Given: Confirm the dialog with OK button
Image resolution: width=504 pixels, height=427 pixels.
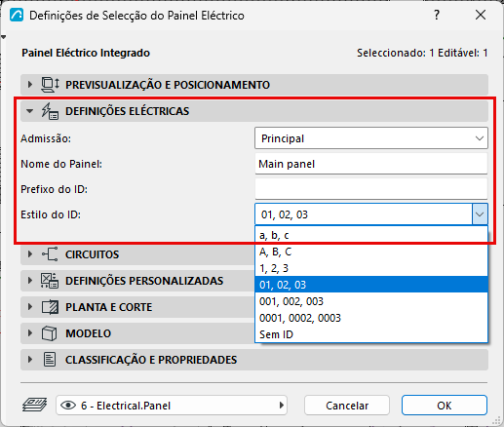Looking at the screenshot, I should point(445,406).
